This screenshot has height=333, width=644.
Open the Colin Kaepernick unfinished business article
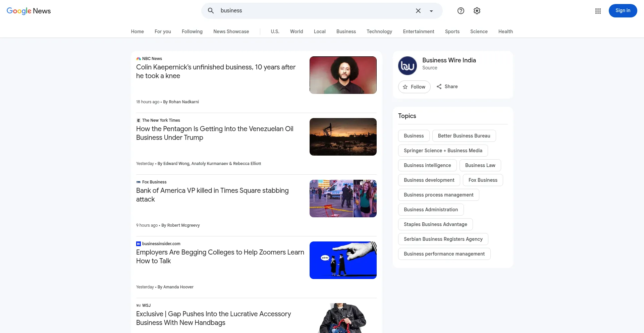click(x=216, y=71)
